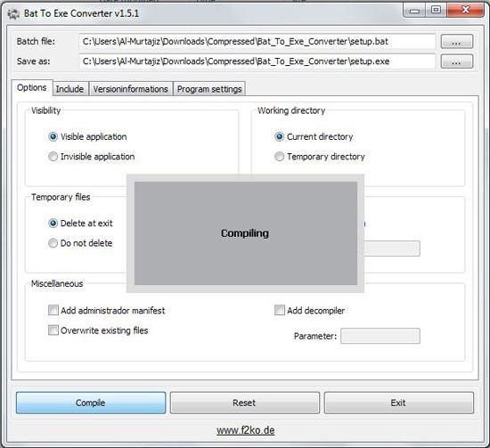Minimize the Bat To Exe Converter window
490x448 pixels.
point(414,11)
